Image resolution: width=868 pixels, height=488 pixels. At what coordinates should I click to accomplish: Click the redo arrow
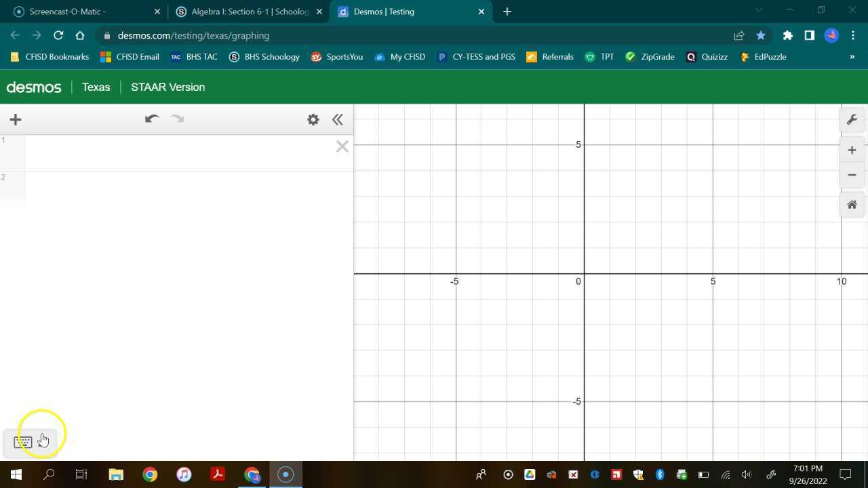click(176, 119)
